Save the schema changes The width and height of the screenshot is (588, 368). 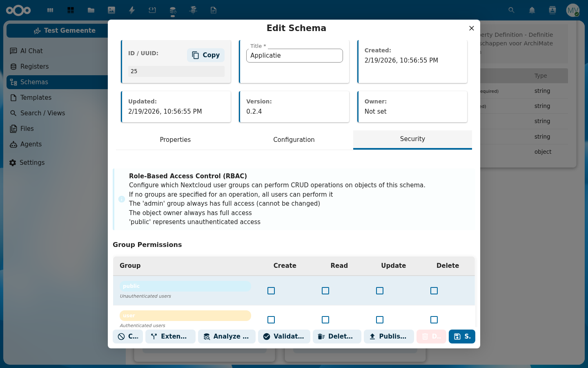coord(462,337)
